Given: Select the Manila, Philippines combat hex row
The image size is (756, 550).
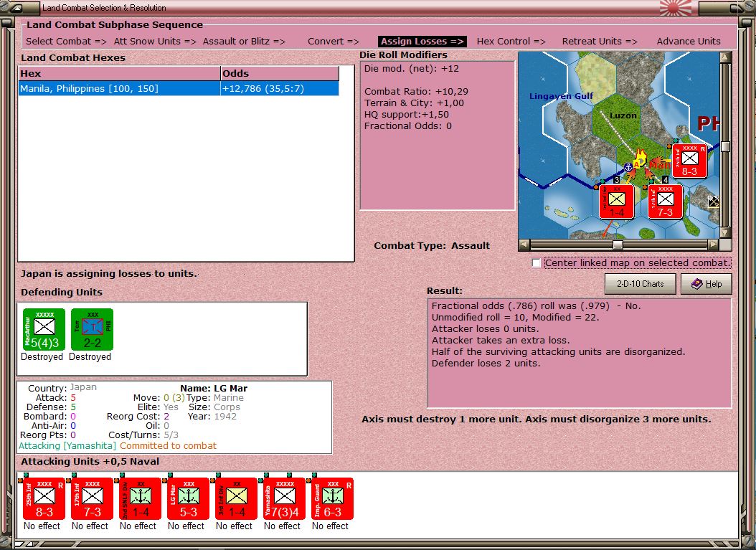Looking at the screenshot, I should [x=179, y=89].
